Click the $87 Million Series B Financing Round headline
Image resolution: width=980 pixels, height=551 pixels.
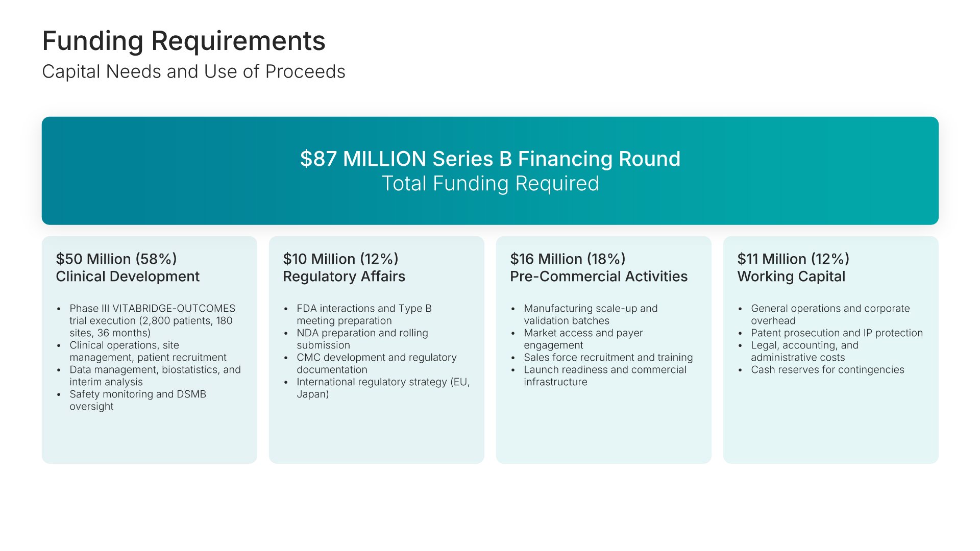(490, 159)
